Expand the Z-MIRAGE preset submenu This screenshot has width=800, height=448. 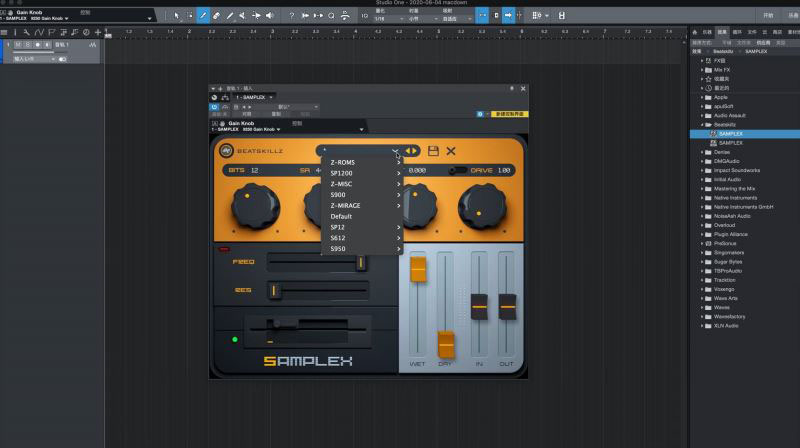point(362,206)
